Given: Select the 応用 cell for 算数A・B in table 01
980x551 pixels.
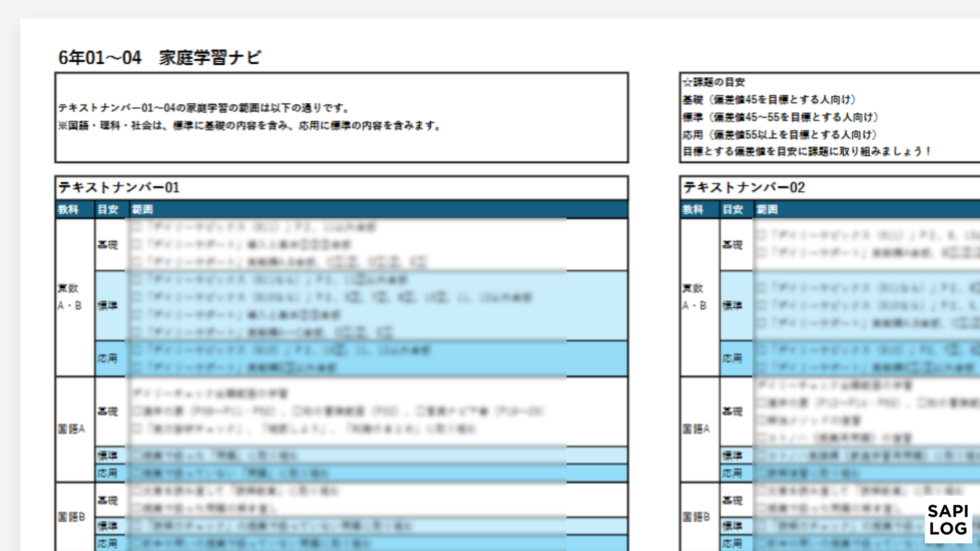Looking at the screenshot, I should (108, 358).
